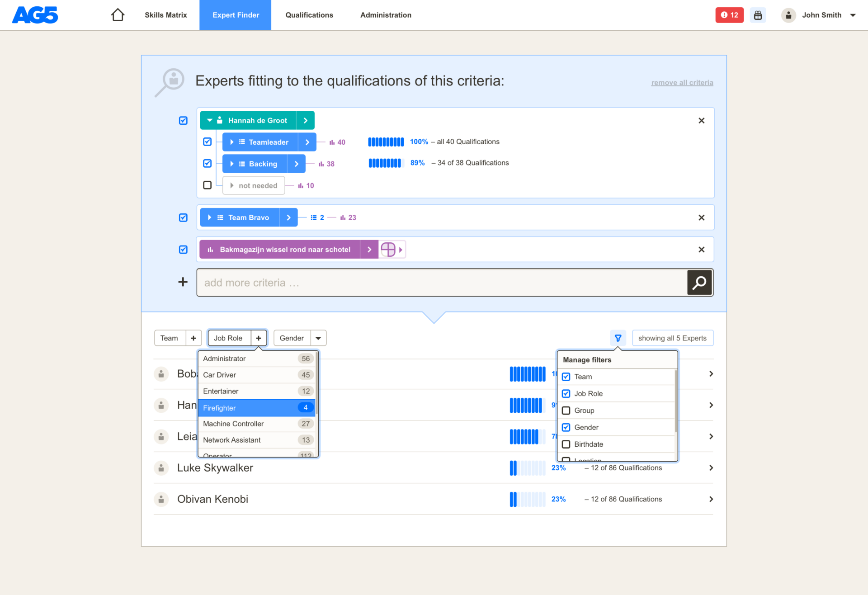The height and width of the screenshot is (595, 868).
Task: Enable the Group filter checkbox
Action: 566,411
